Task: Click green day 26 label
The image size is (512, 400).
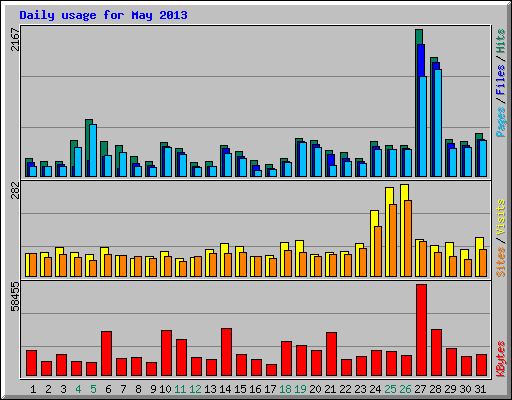Action: (405, 389)
